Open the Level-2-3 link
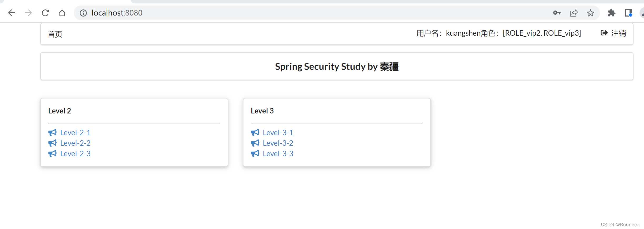This screenshot has height=229, width=644. point(75,154)
